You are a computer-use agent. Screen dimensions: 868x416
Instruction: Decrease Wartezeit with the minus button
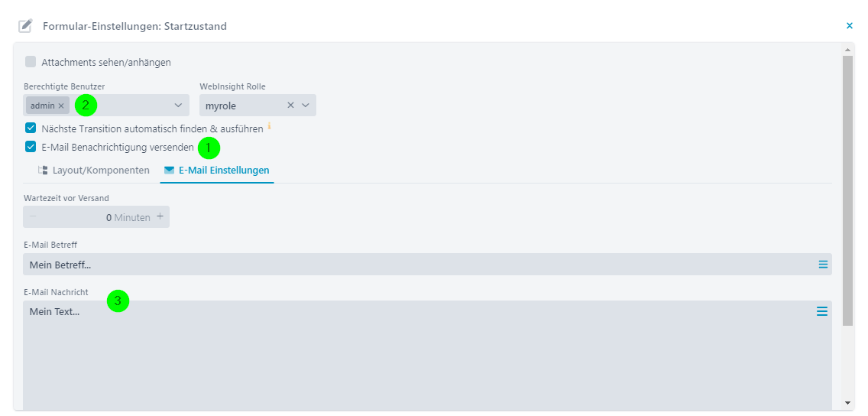point(33,216)
